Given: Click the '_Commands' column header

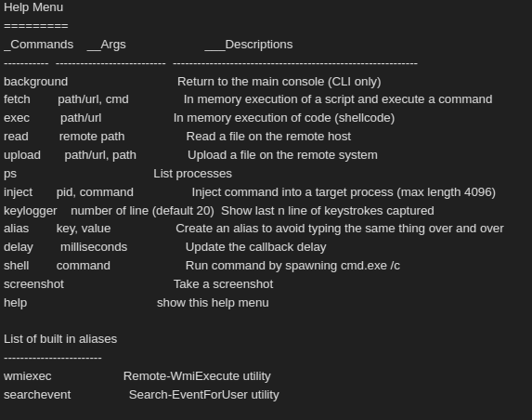Looking at the screenshot, I should (x=38, y=45).
